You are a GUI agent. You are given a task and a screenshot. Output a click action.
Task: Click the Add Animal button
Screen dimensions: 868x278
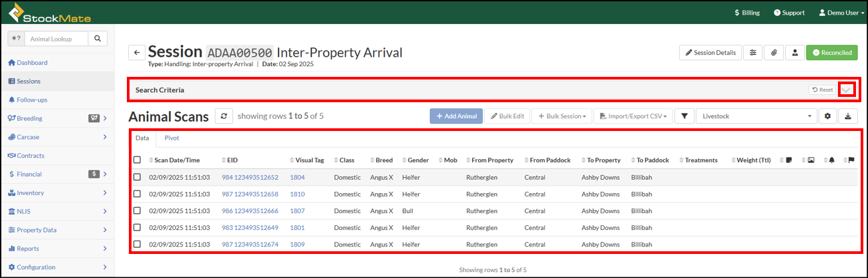(456, 116)
